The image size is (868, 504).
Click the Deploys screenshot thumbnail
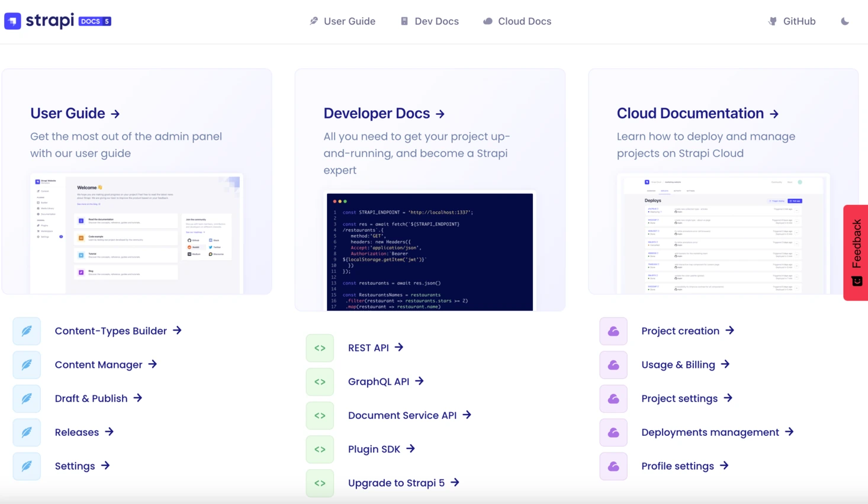tap(724, 234)
